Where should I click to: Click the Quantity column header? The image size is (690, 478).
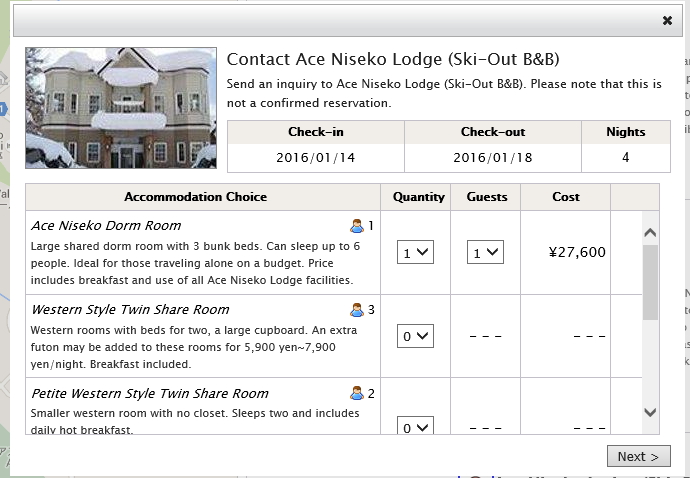[x=418, y=197]
